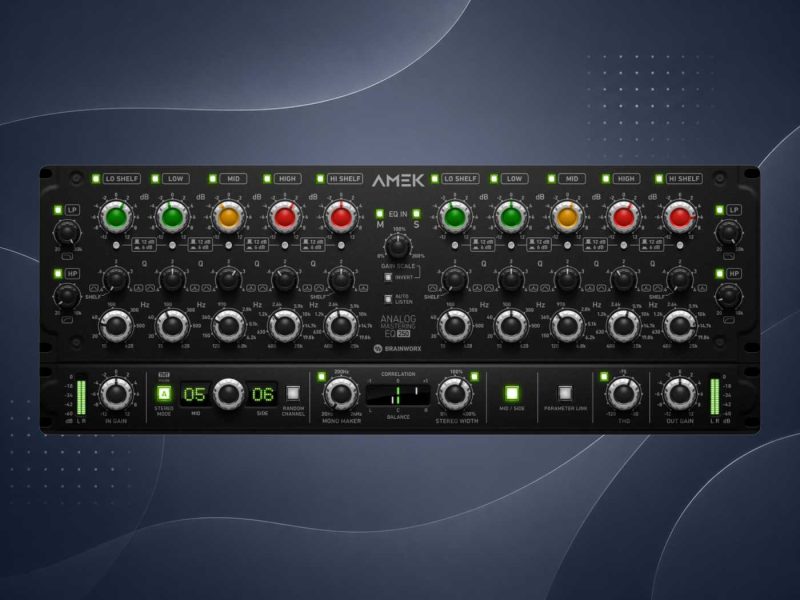Click the red S-section HI SHELF gain knob

point(680,217)
